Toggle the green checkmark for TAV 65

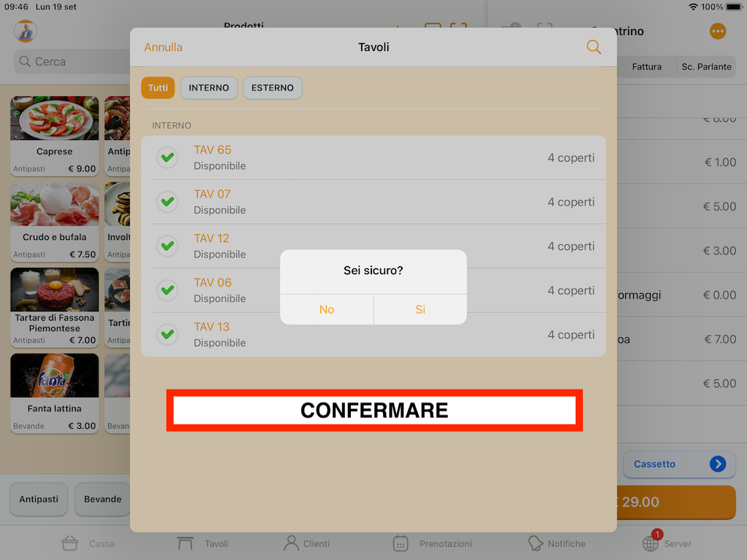pyautogui.click(x=167, y=157)
